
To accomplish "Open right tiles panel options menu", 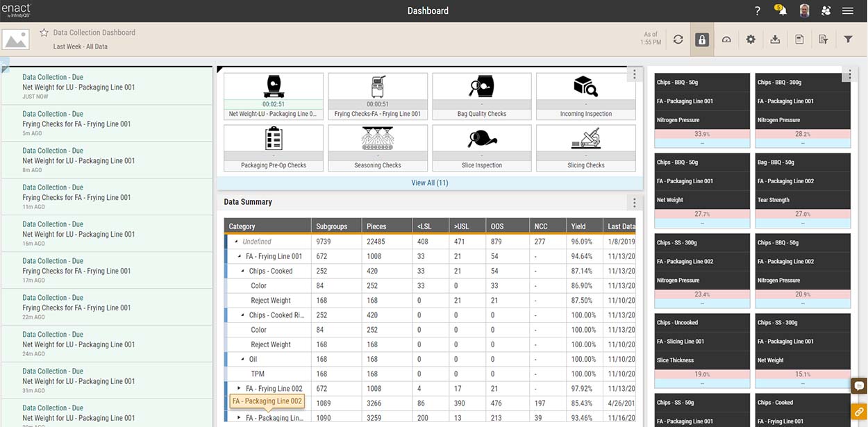I will (849, 74).
